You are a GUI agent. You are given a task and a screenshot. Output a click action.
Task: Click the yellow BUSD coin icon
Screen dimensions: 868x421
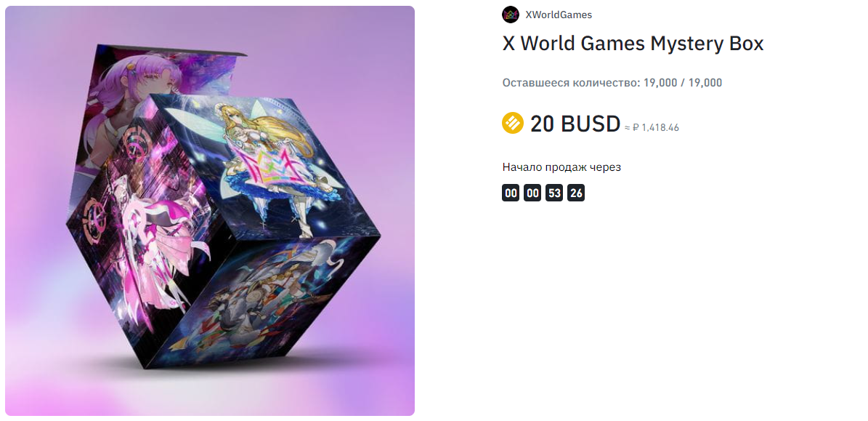click(x=513, y=123)
